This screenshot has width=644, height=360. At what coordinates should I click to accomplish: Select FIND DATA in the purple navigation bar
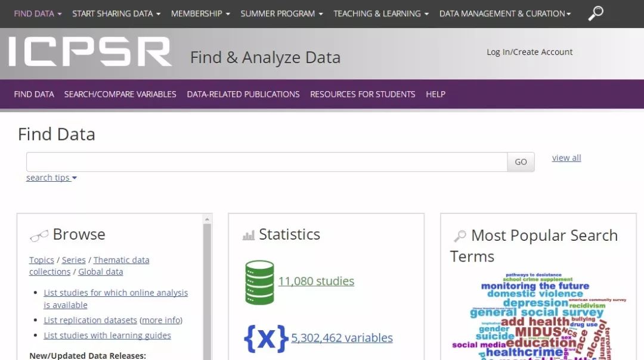pyautogui.click(x=34, y=94)
